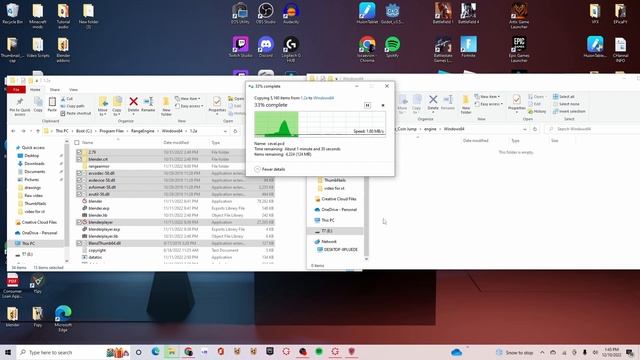Open Audacity desktop icon
Screen dimensions: 640x360
pos(291,13)
